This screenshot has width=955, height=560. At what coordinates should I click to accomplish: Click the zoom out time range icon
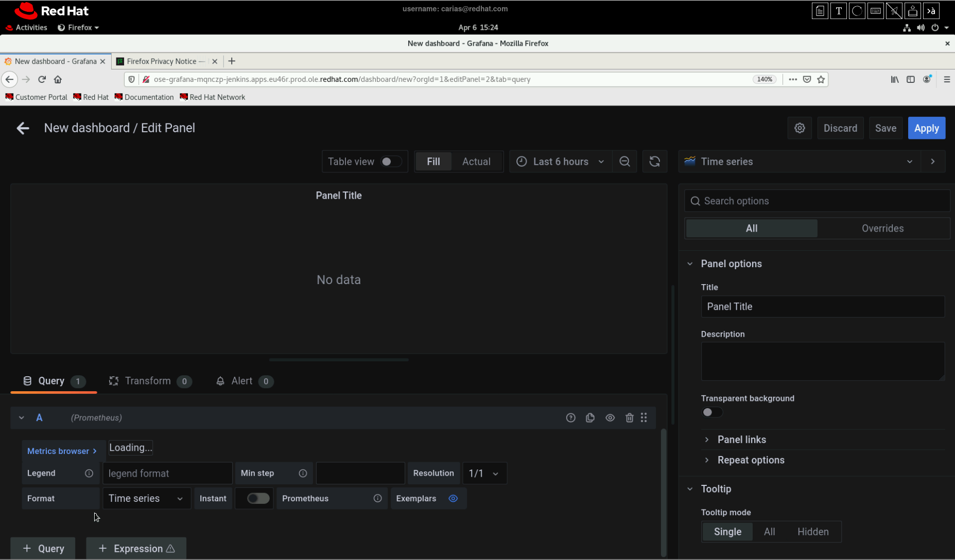coord(624,162)
